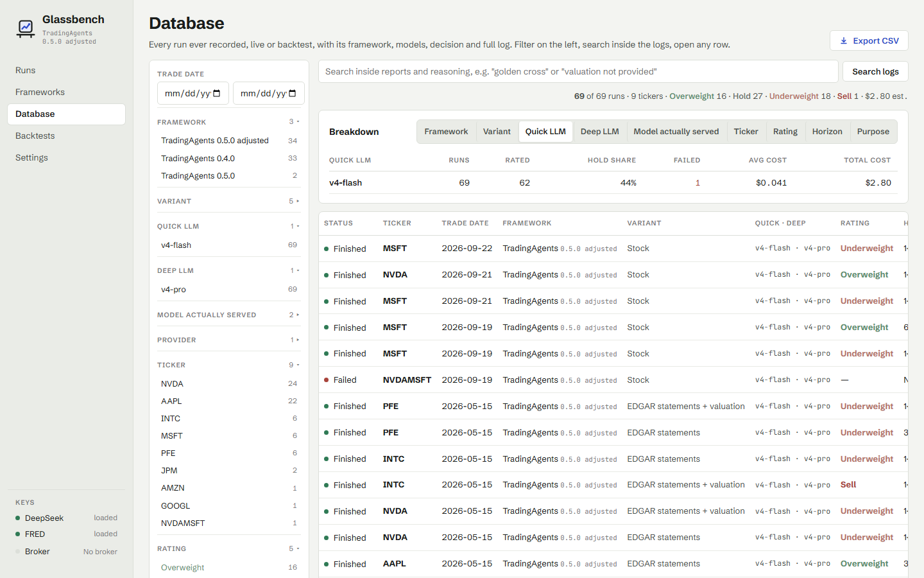Expand the Variant filter section
This screenshot has width=924, height=578.
pos(228,201)
